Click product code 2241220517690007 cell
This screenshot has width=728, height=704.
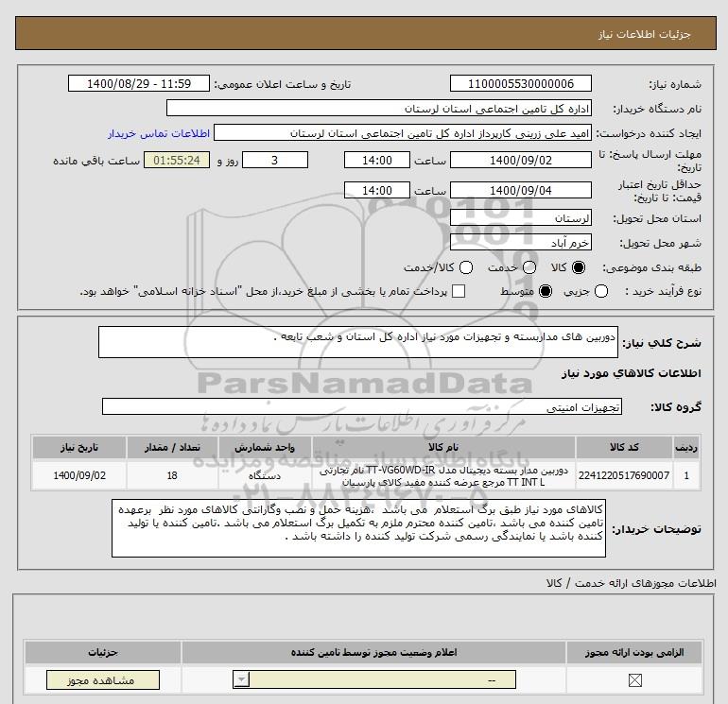pos(624,475)
